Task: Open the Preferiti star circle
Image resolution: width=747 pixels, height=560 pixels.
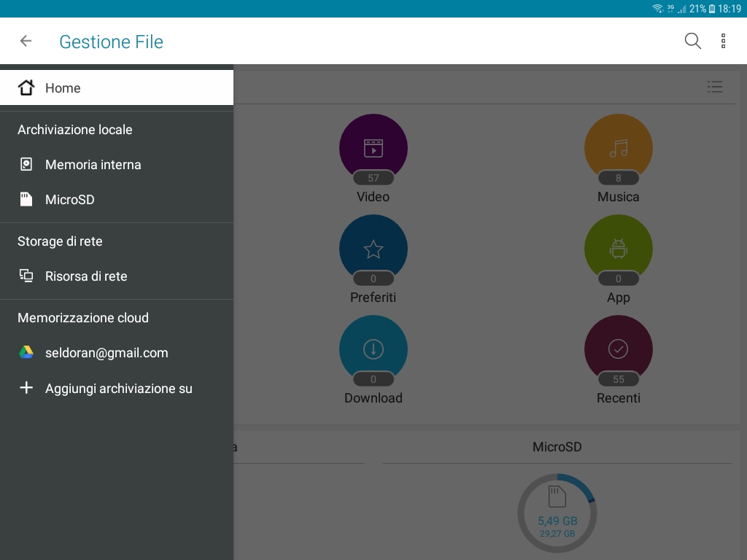Action: [373, 249]
